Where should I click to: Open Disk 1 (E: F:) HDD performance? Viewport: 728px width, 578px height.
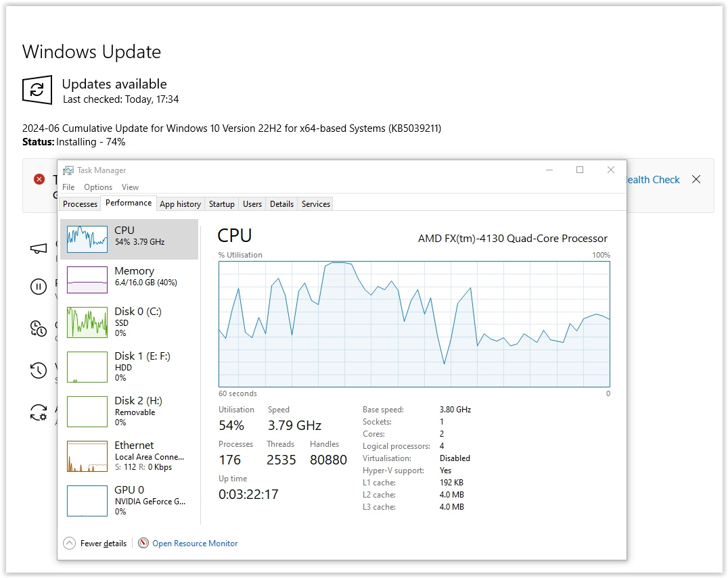click(x=129, y=366)
